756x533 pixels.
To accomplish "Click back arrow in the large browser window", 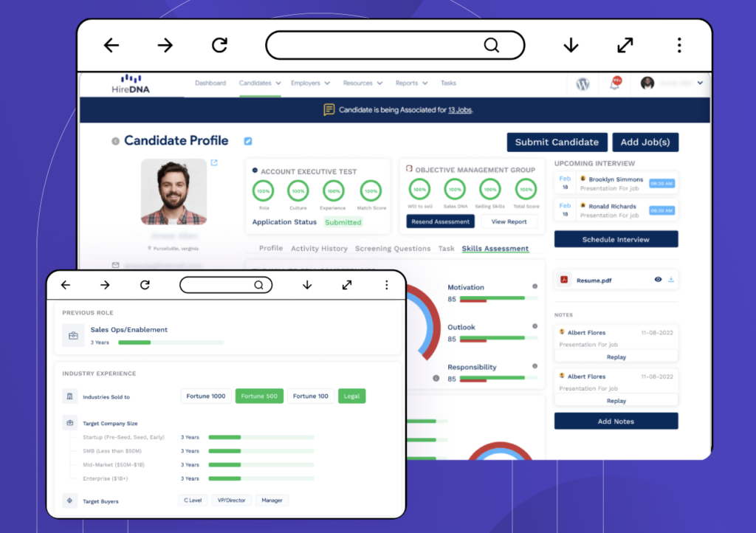I will (111, 45).
